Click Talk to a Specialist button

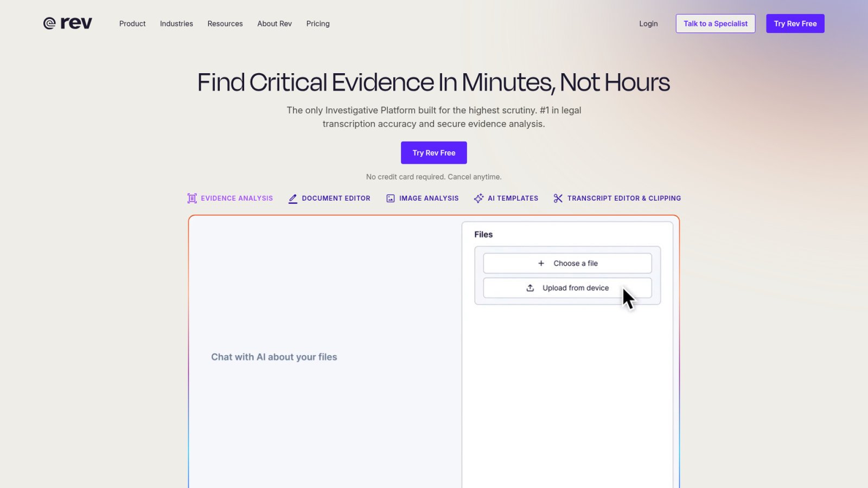pos(716,23)
